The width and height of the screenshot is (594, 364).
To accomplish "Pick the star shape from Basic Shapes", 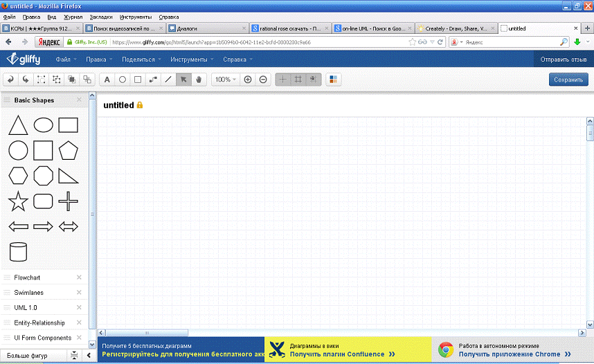I will click(x=18, y=201).
